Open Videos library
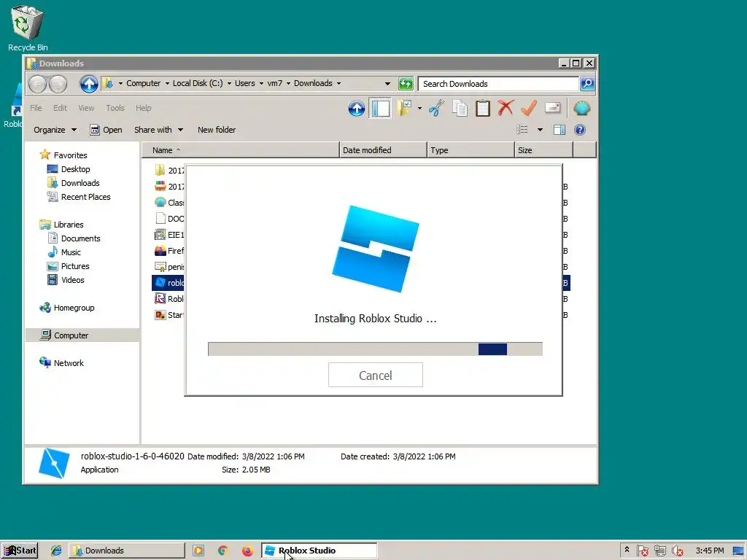 point(72,280)
